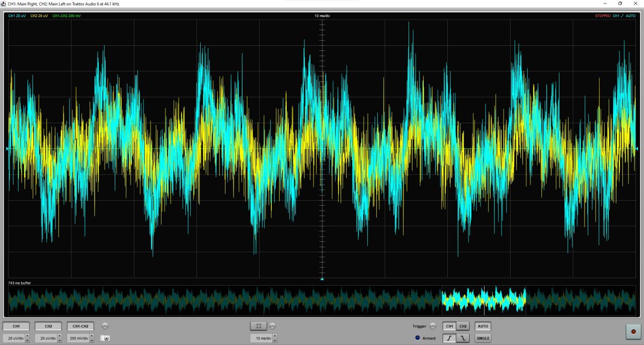Decrease CH1 volts per division
The image size is (644, 345).
(x=27, y=340)
